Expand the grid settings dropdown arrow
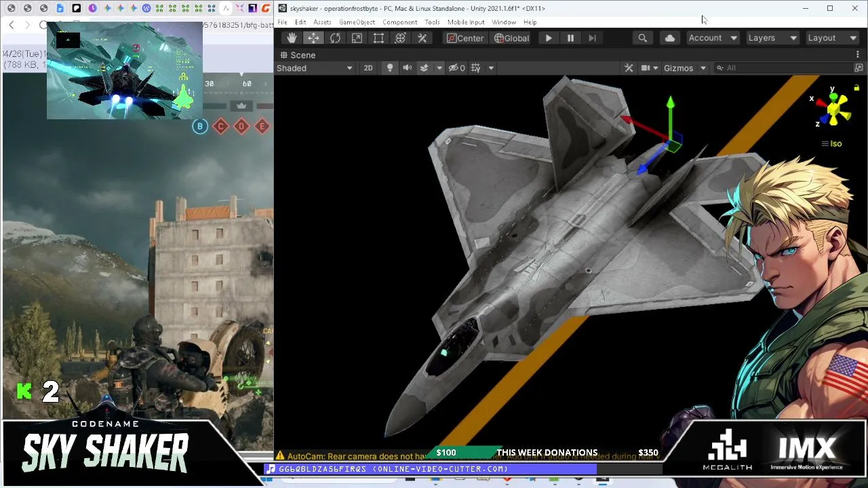Viewport: 868px width, 488px height. tap(491, 68)
